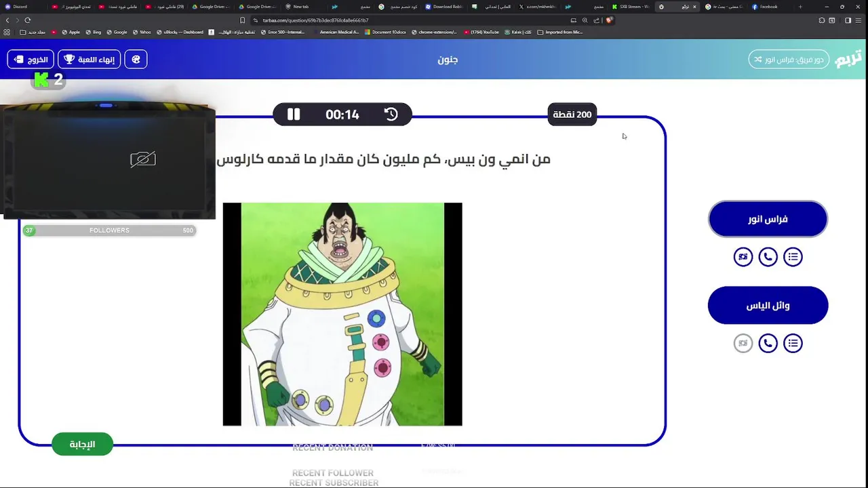Click the One Piece character question image

tap(342, 314)
